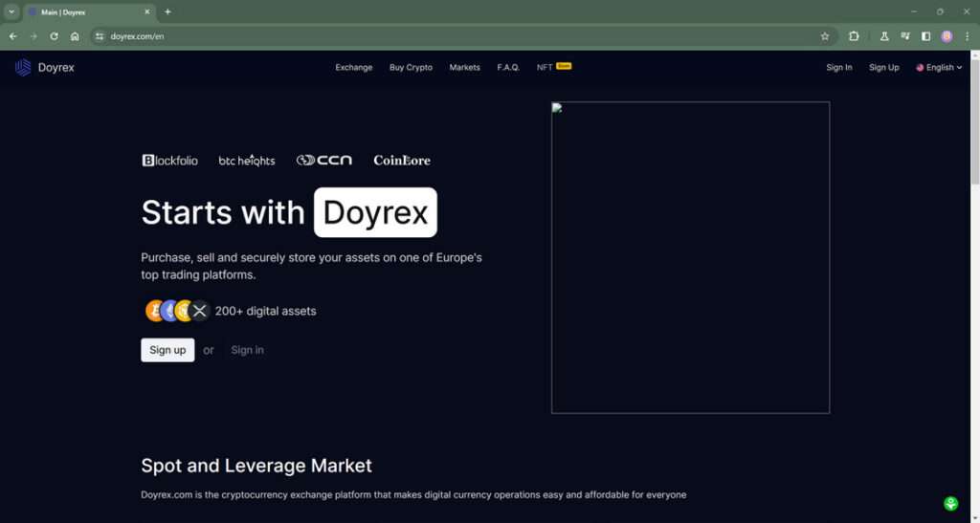This screenshot has width=980, height=523.
Task: Click the btc heights logo
Action: click(247, 161)
